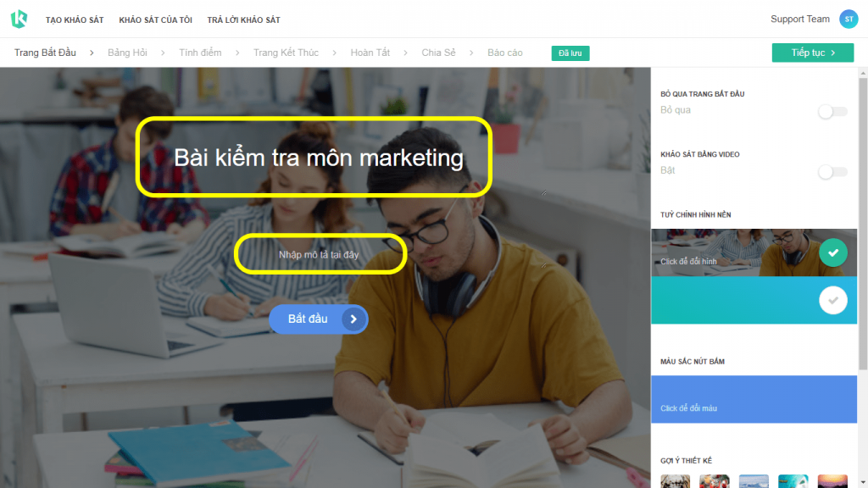
Task: Open the TRẢ LỜI KHẢO SÁT menu
Action: pyautogui.click(x=243, y=20)
